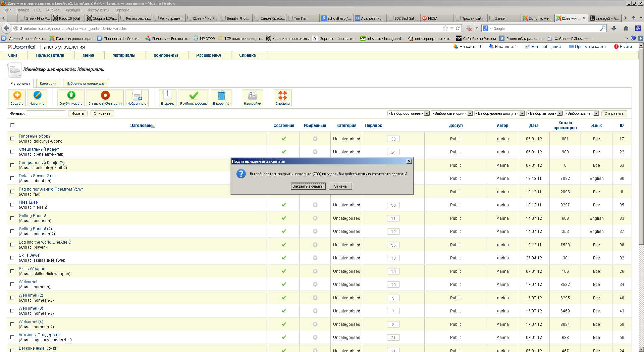Open the Google search engine dropdown
The width and height of the screenshot is (644, 352).
pyautogui.click(x=487, y=28)
